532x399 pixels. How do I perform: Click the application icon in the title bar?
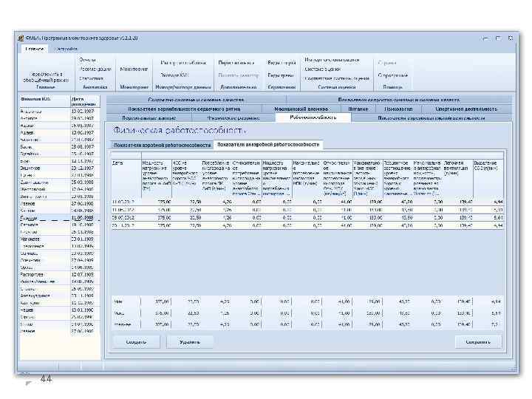(x=21, y=38)
